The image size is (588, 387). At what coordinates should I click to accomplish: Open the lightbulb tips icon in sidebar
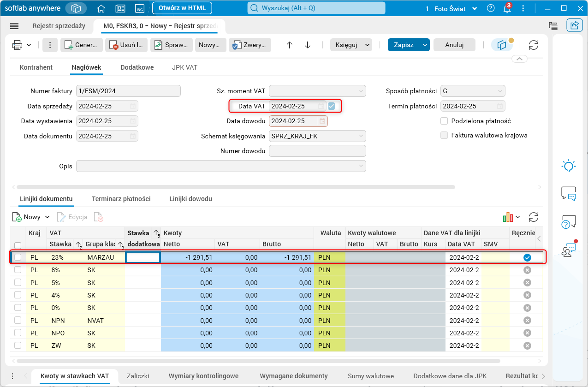[x=568, y=166]
